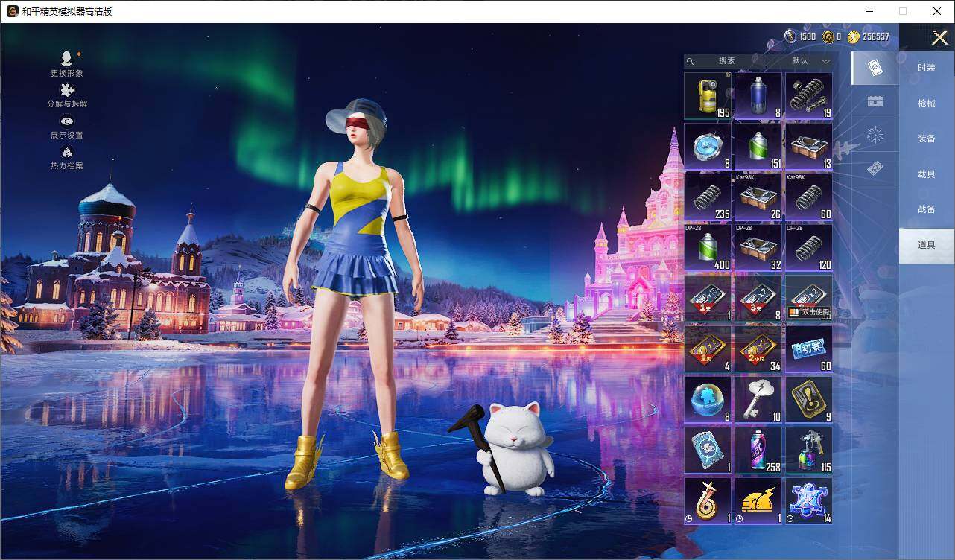
Task: Select the puzzle piece orb item
Action: coord(708,399)
